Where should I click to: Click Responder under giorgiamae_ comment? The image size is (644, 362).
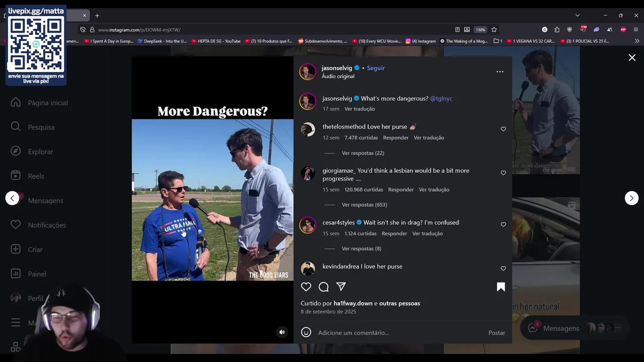(x=400, y=190)
